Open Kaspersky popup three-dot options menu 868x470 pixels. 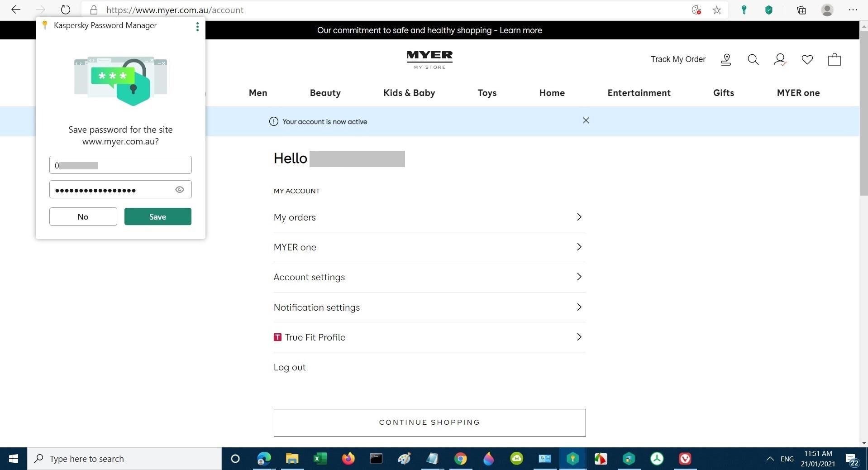point(197,27)
